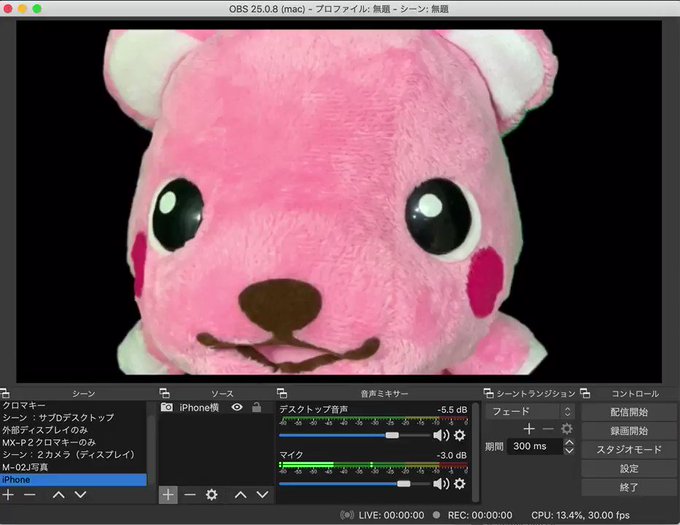This screenshot has height=525, width=680.
Task: Click 終了 to exit OBS
Action: pos(629,487)
